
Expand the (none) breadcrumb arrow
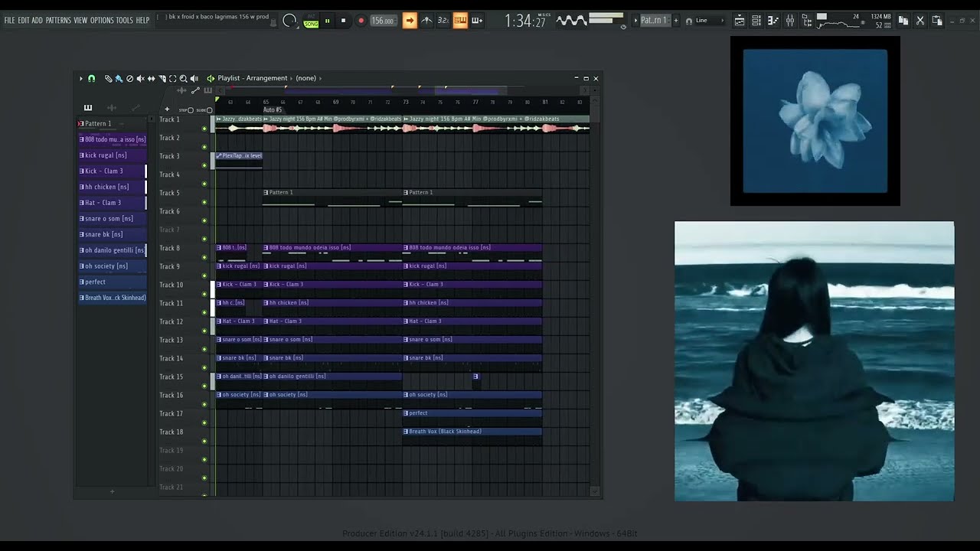[x=320, y=78]
